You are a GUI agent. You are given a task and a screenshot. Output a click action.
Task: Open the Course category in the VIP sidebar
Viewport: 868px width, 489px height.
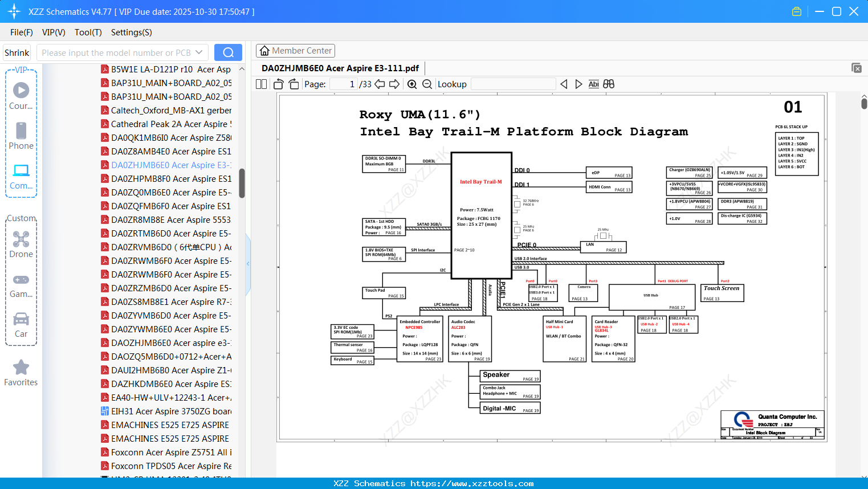(21, 96)
